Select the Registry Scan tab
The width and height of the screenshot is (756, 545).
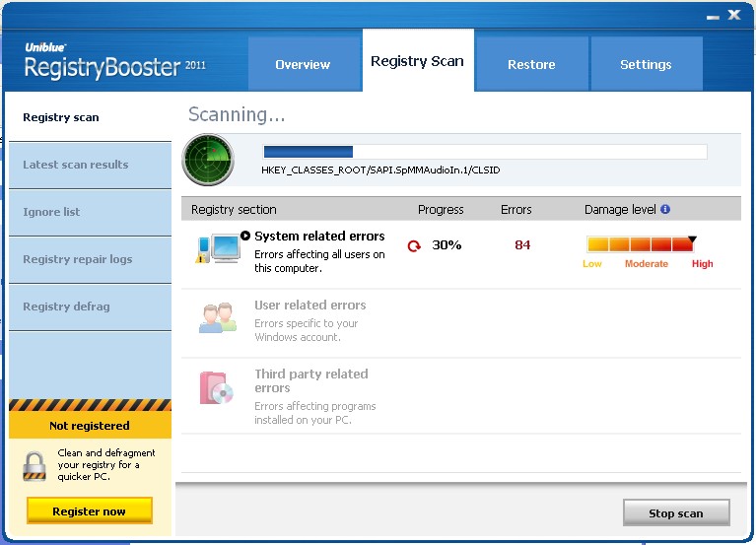point(418,61)
